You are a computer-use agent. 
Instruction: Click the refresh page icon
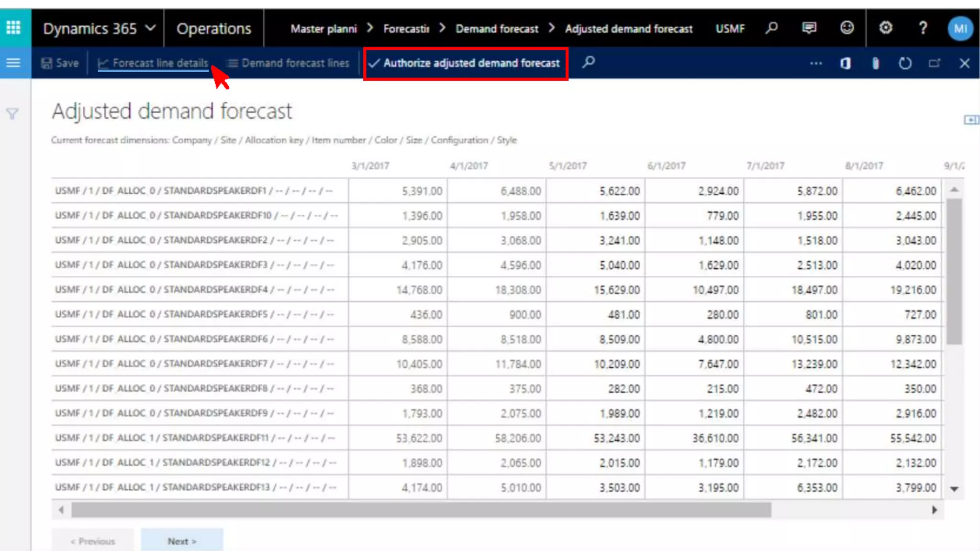[905, 63]
